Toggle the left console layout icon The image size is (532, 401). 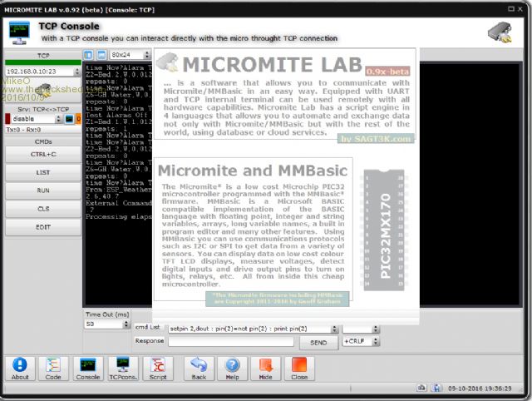pyautogui.click(x=89, y=55)
